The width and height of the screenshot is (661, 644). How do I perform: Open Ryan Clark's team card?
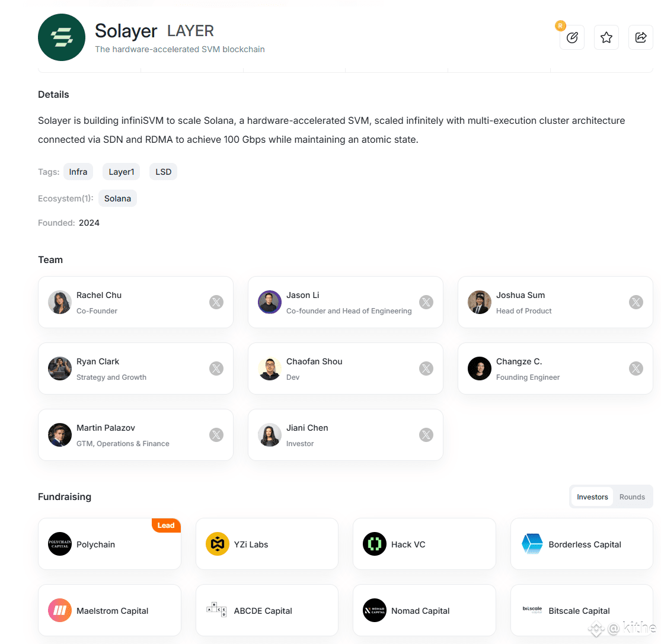click(x=136, y=369)
